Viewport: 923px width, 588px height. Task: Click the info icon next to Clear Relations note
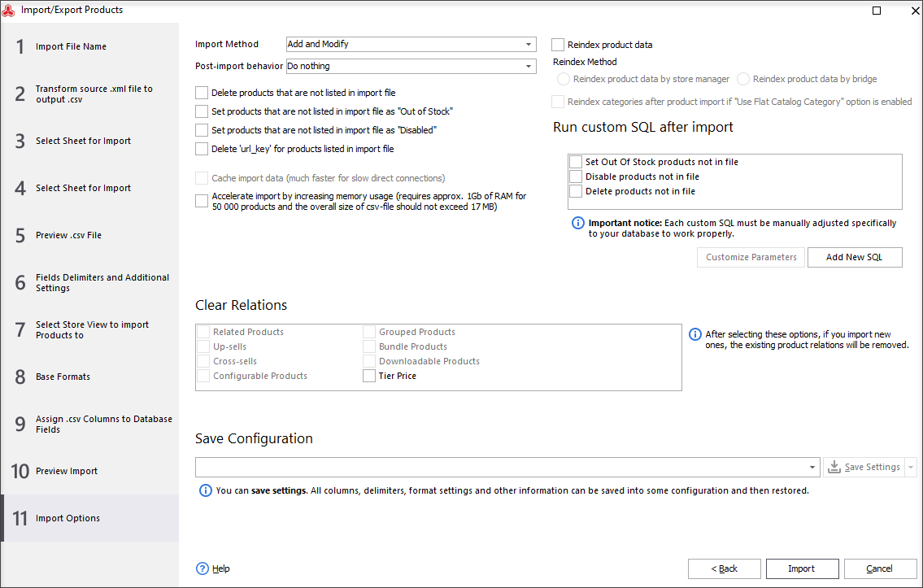694,334
